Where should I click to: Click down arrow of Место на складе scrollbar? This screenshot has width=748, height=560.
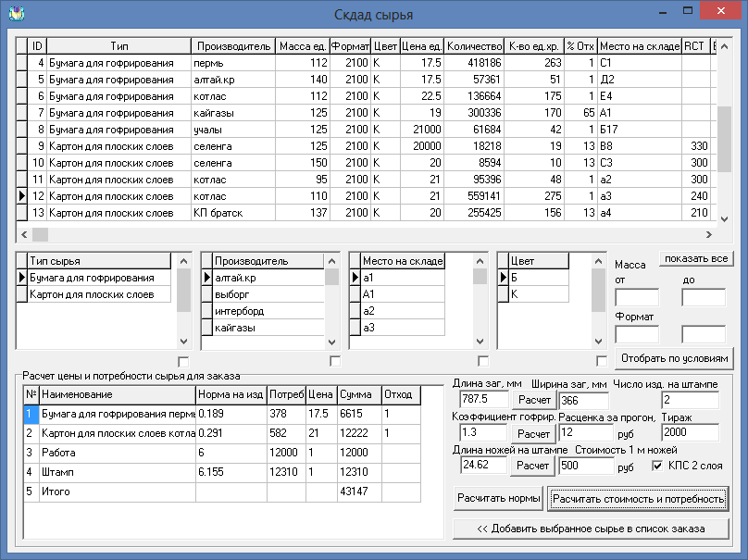480,342
